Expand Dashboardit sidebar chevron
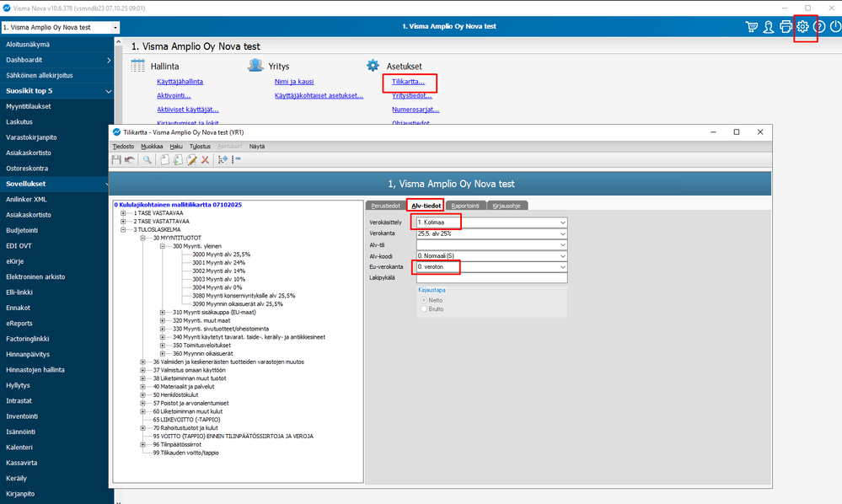This screenshot has height=504, width=842. point(109,60)
